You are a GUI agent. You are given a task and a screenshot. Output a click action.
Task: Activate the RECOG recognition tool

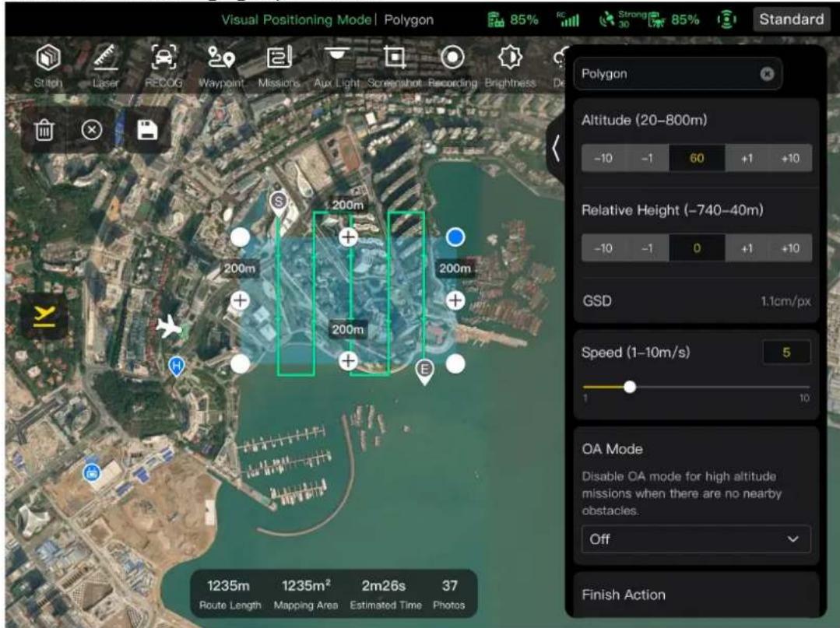click(163, 65)
